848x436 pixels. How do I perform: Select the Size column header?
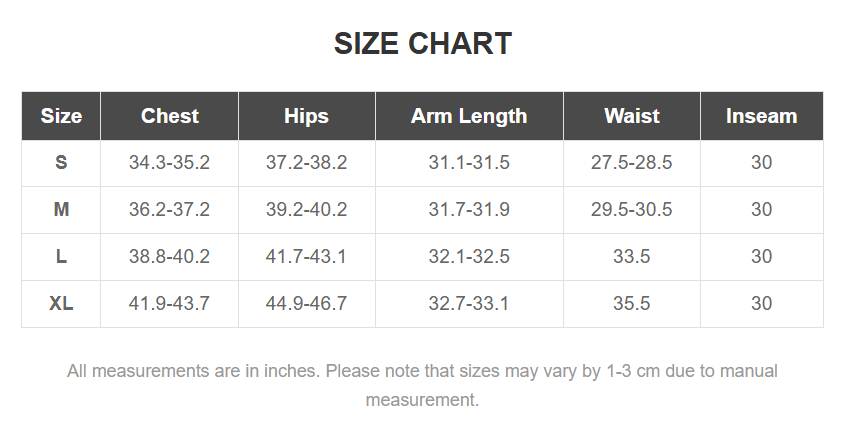click(x=61, y=116)
